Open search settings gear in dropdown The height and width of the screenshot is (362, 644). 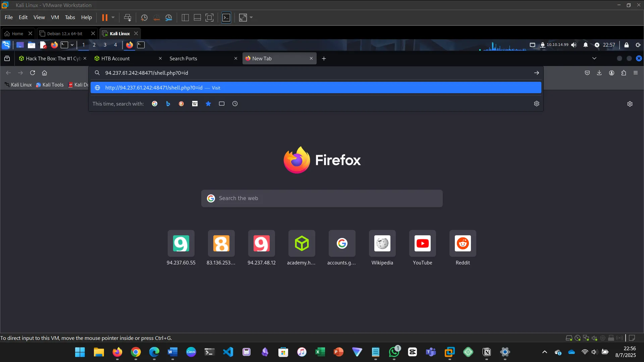point(536,104)
